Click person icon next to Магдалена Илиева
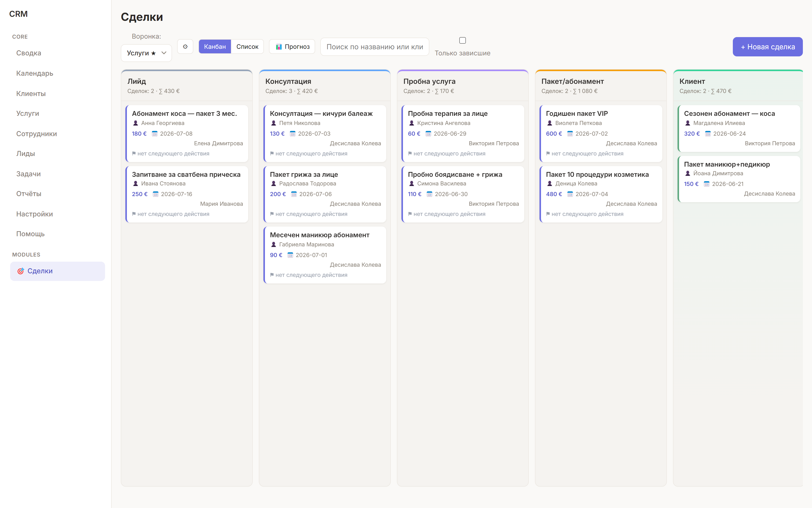812x508 pixels. [688, 123]
